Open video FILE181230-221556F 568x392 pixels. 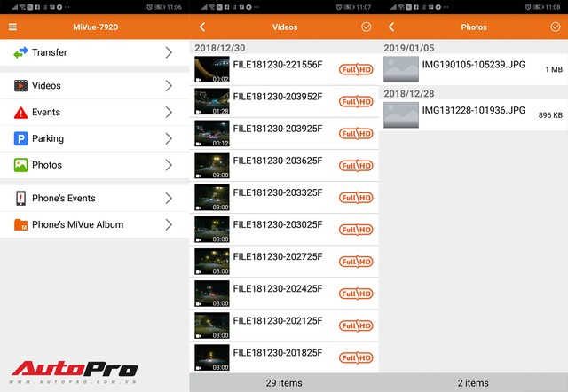click(x=277, y=65)
